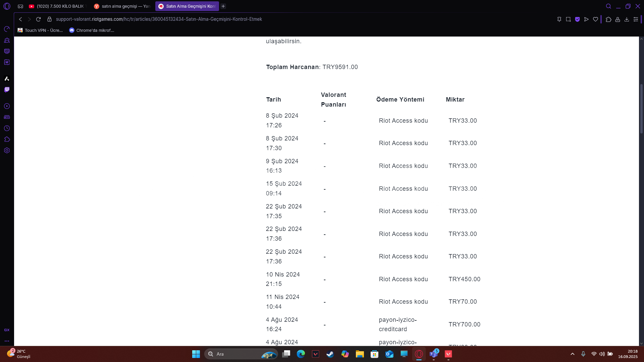
Task: Open the tab islands icon below Player
Action: click(7, 117)
